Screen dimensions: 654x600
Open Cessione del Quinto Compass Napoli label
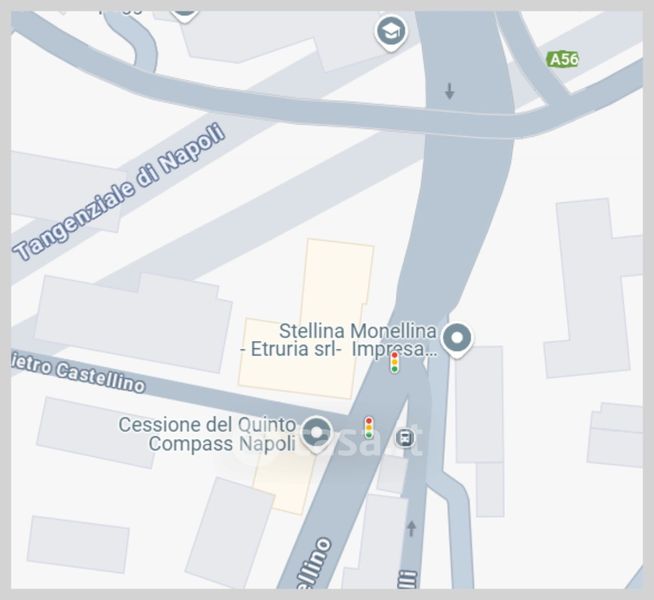point(207,434)
